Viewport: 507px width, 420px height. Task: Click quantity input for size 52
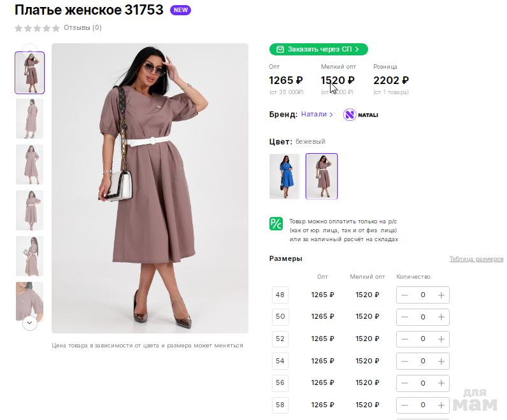[x=423, y=339]
